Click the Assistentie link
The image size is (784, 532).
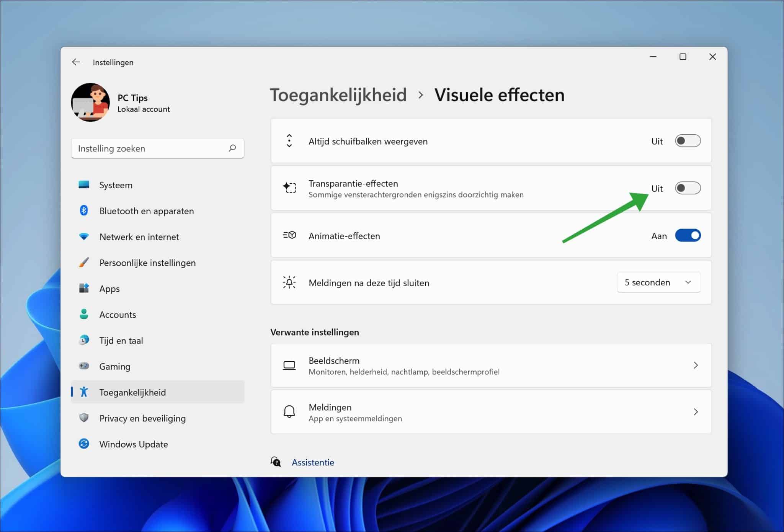tap(313, 462)
